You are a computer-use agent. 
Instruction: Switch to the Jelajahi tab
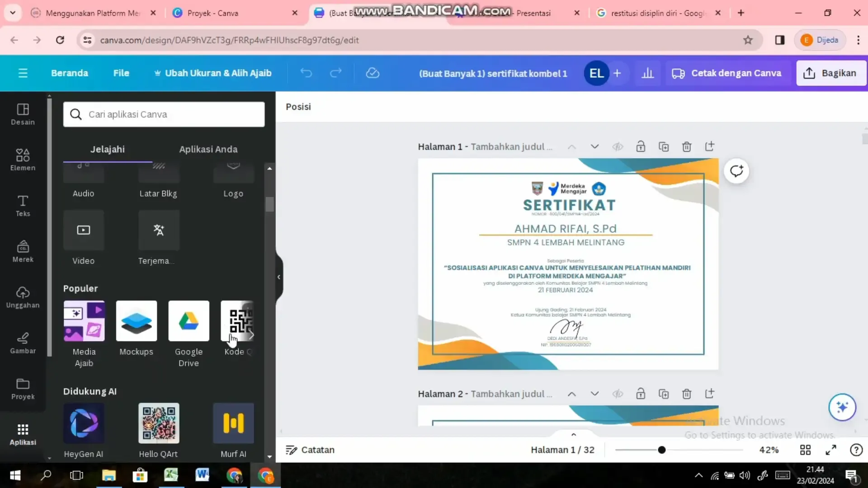click(108, 149)
